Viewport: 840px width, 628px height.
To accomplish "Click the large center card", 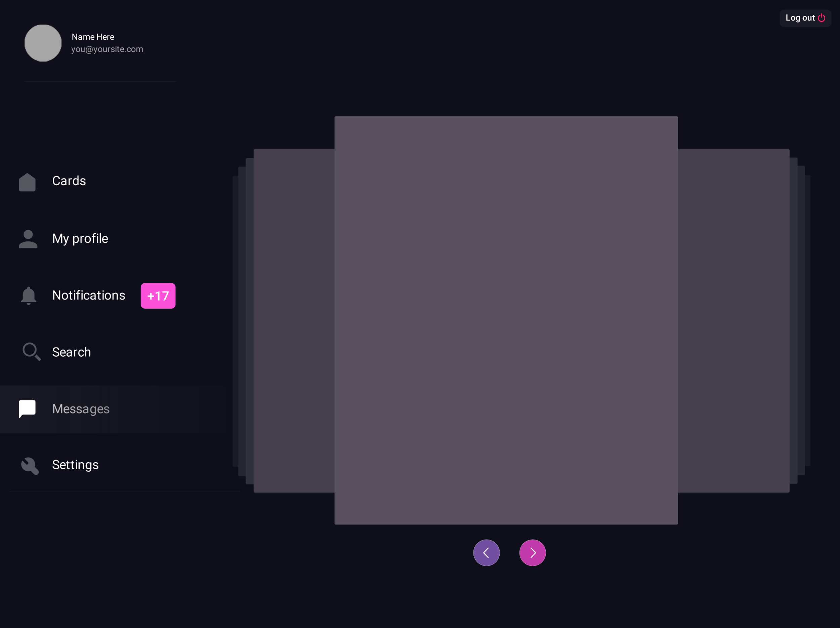I will click(506, 320).
